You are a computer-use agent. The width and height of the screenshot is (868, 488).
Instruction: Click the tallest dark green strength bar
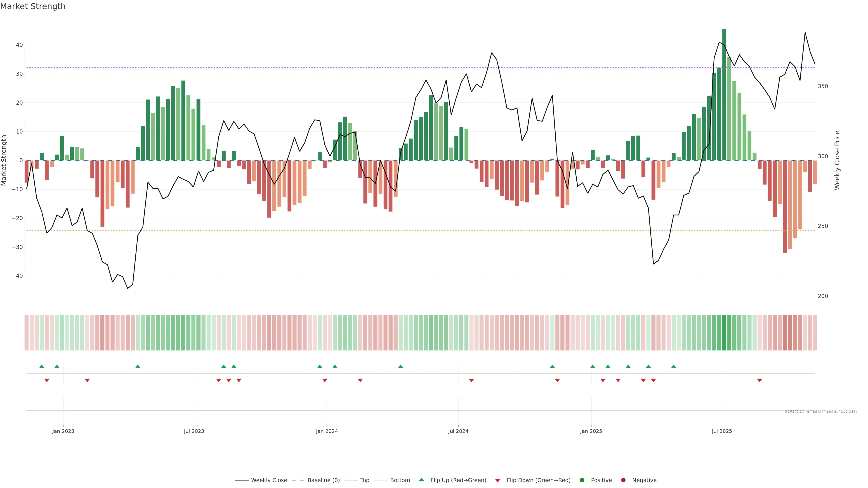(x=724, y=94)
